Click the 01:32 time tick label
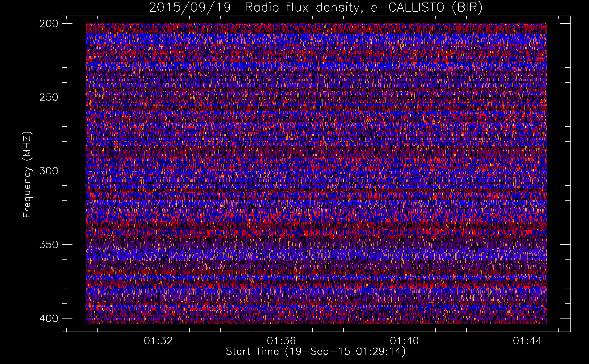This screenshot has height=364, width=589. tap(158, 341)
